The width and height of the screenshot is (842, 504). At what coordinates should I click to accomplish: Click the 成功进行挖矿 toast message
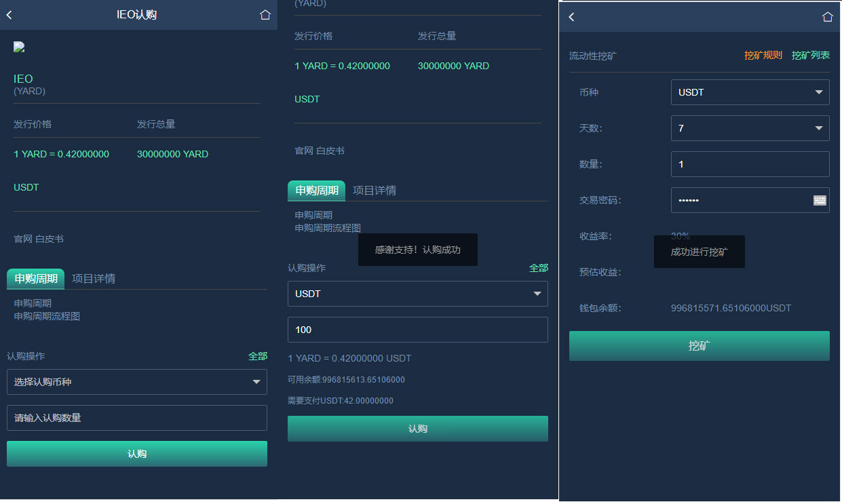pyautogui.click(x=700, y=252)
